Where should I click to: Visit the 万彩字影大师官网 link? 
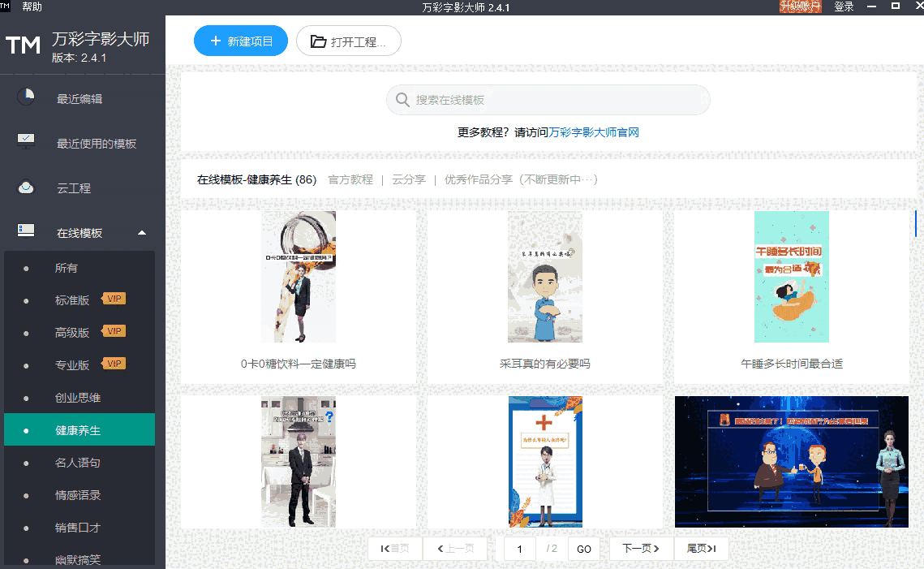click(x=592, y=131)
